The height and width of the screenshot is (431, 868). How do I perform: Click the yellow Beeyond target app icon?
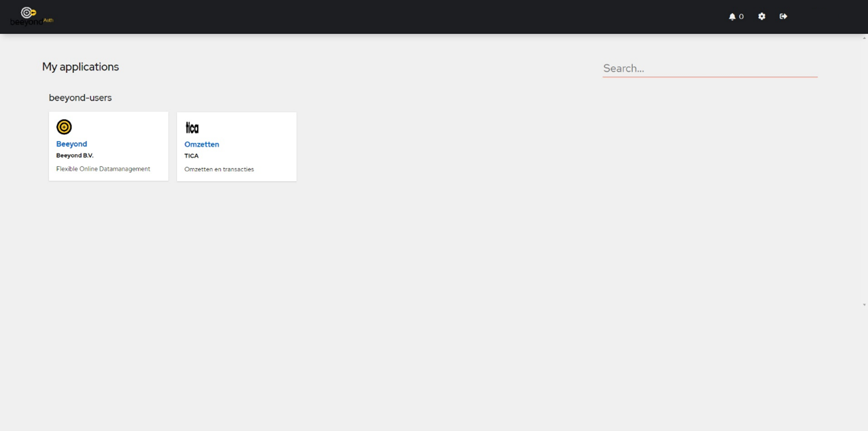pyautogui.click(x=64, y=127)
